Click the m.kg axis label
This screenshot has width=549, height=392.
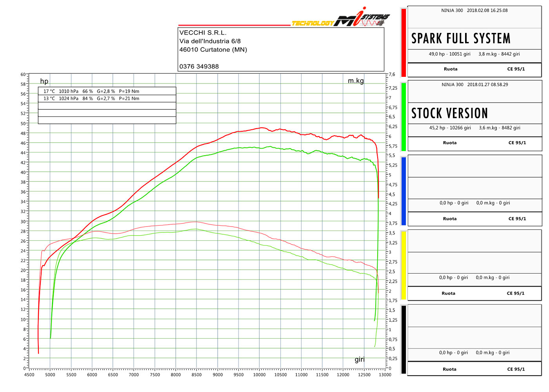tap(356, 81)
